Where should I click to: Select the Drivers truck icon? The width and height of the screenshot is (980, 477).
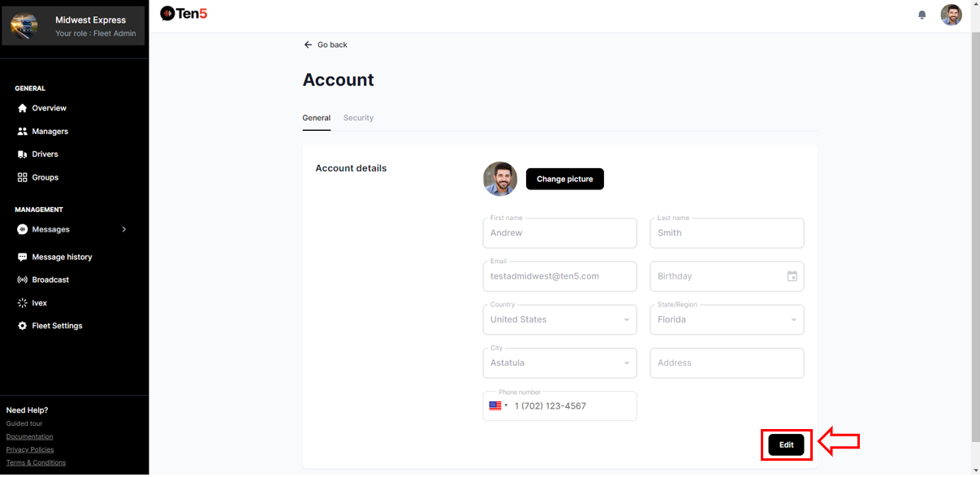point(23,154)
